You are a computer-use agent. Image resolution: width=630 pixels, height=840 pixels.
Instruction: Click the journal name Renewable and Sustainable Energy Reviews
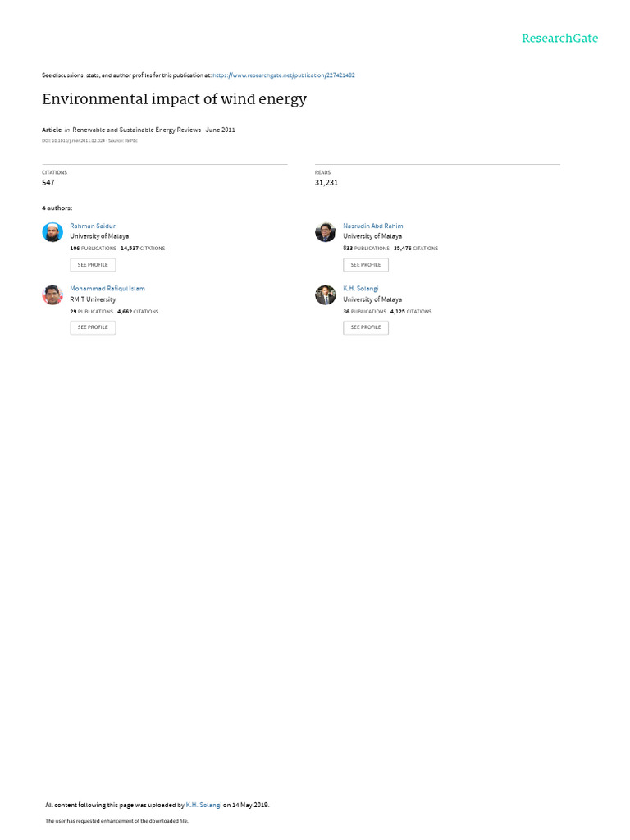137,130
